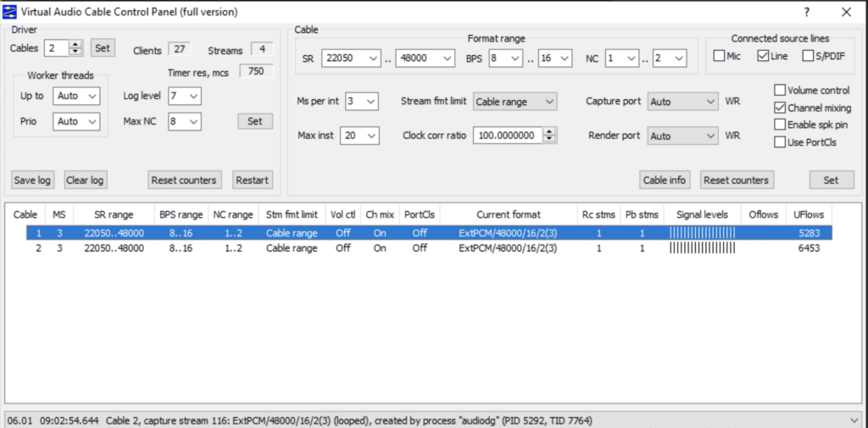The width and height of the screenshot is (868, 428).
Task: Enable the S/PDIF source line checkbox
Action: [808, 56]
